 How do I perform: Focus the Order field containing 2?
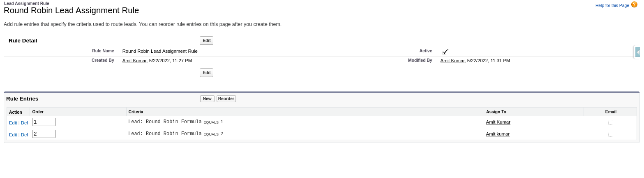click(44, 134)
